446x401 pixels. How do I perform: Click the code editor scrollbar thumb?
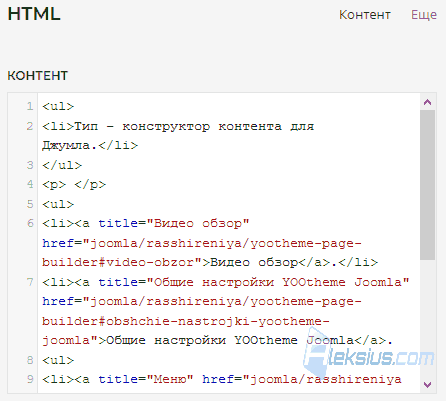427,185
